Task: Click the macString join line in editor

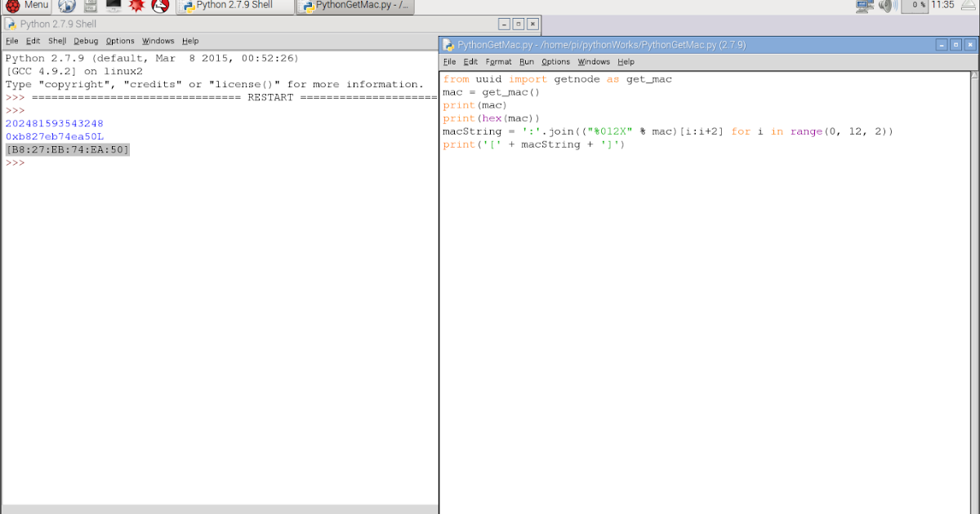Action: pyautogui.click(x=668, y=131)
